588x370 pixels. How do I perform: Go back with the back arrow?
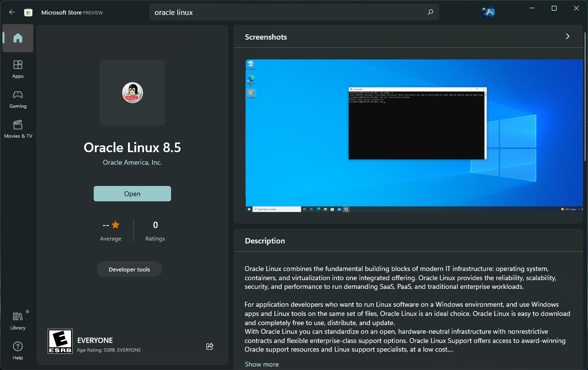click(12, 12)
